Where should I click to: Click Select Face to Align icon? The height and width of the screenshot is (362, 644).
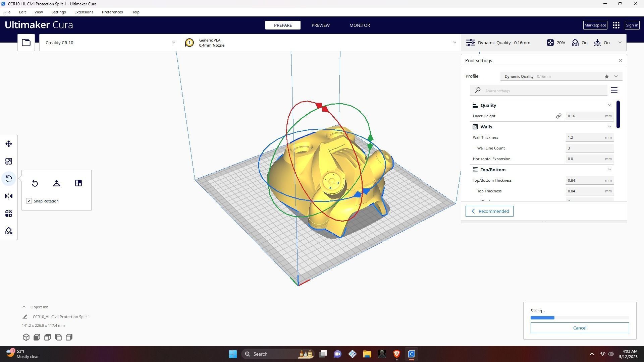pos(78,183)
